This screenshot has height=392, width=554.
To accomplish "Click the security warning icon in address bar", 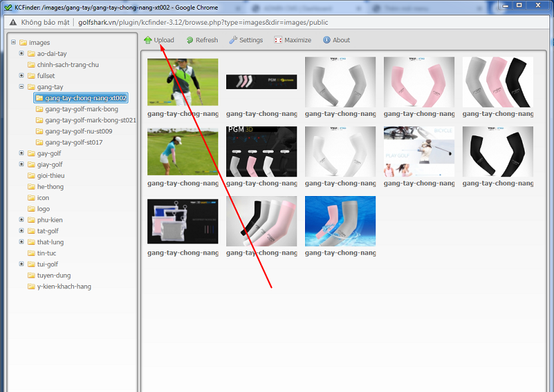I will pyautogui.click(x=12, y=22).
